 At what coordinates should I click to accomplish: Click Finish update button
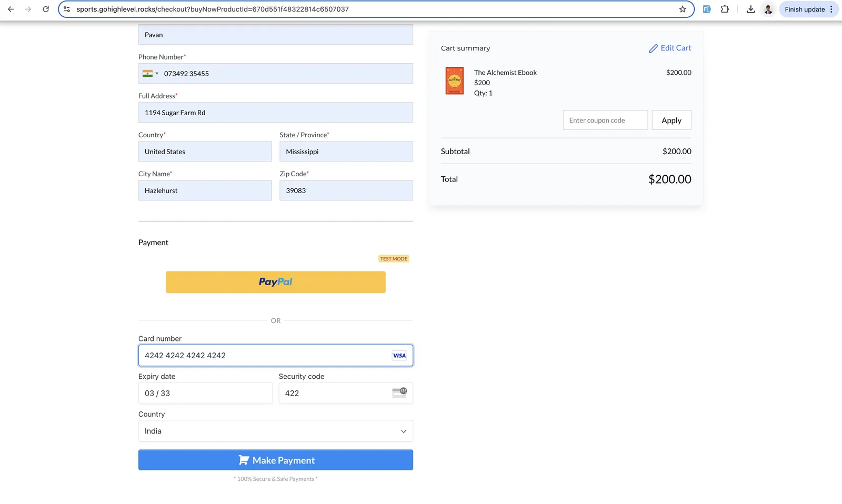point(805,9)
